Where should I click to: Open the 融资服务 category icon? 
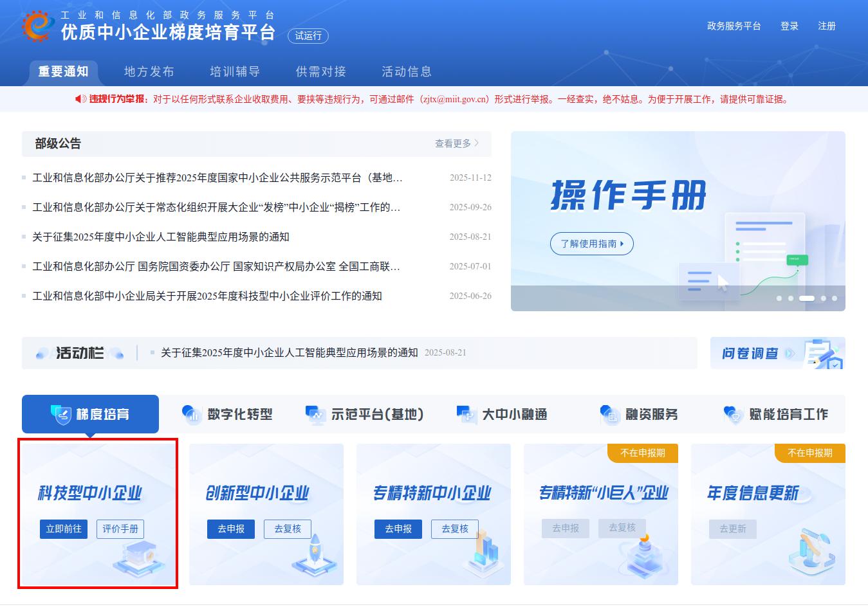click(x=609, y=414)
